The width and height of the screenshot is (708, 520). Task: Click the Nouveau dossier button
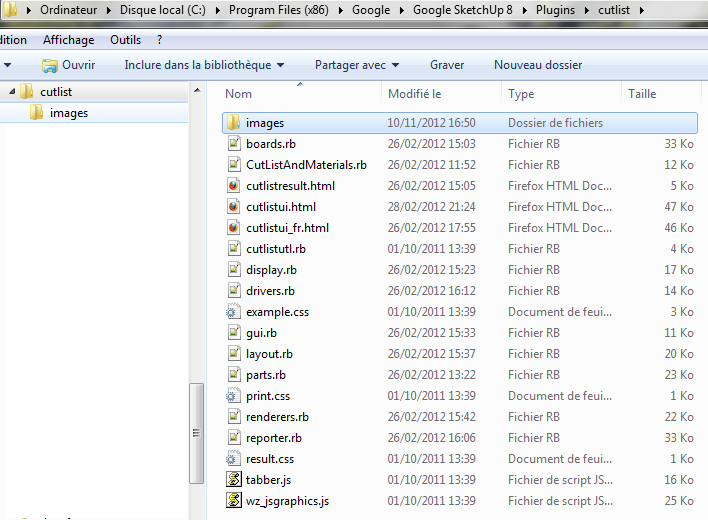pyautogui.click(x=538, y=65)
